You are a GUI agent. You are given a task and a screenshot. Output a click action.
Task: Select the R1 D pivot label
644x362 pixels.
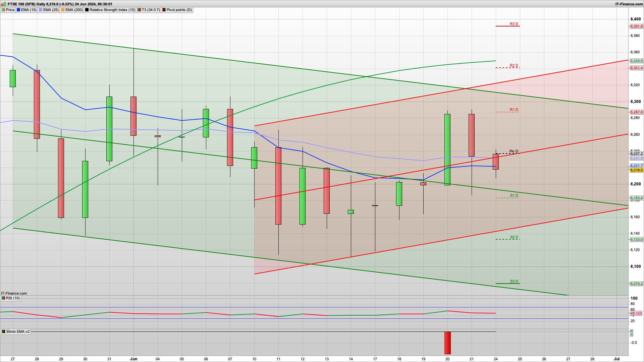click(x=514, y=110)
